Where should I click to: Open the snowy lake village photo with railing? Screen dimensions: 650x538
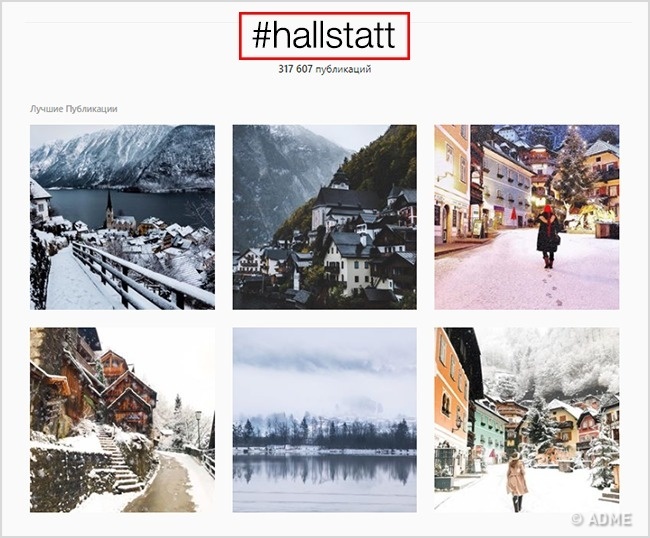(122, 217)
